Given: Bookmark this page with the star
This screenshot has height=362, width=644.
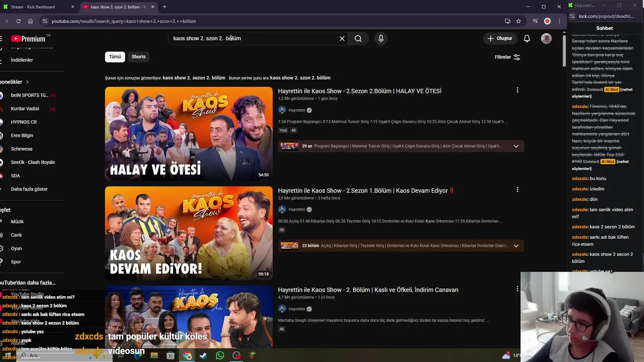Looking at the screenshot, I should [x=518, y=21].
